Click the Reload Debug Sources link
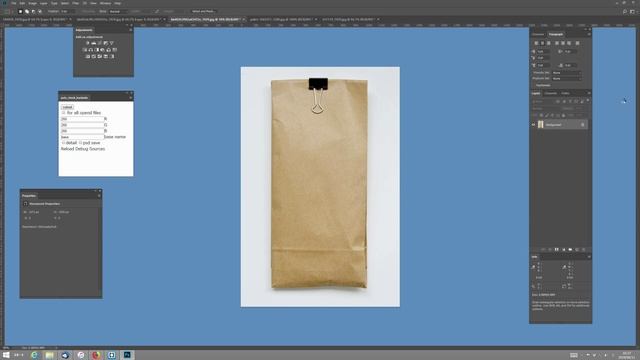 point(83,149)
